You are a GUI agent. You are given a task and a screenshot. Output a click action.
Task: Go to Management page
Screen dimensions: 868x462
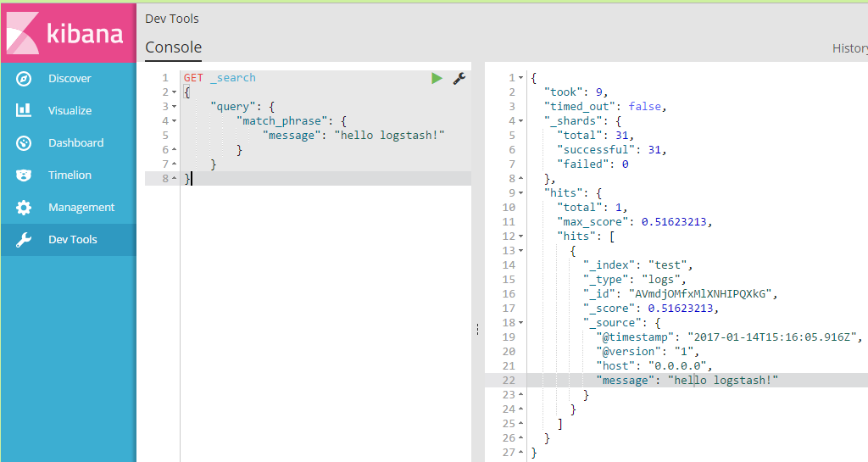pos(81,208)
